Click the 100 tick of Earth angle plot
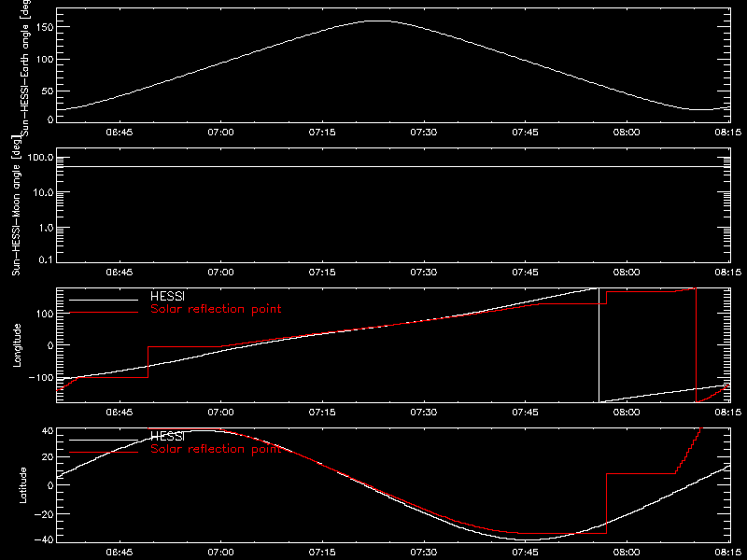 [45, 59]
